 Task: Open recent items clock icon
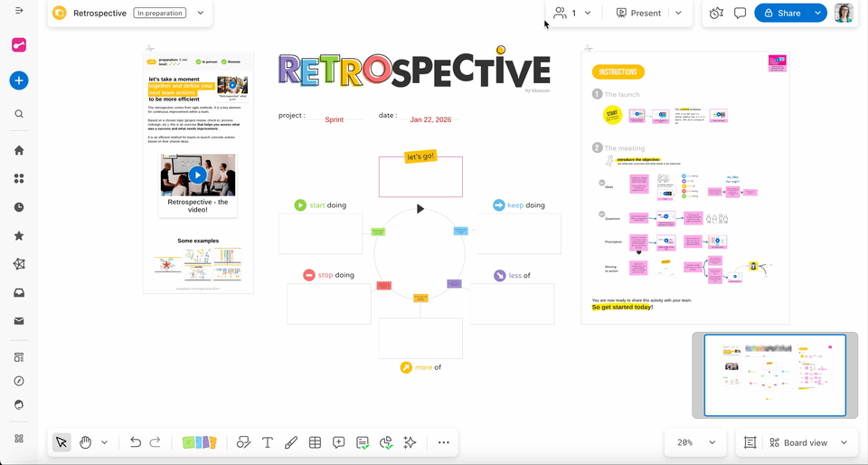coord(19,207)
